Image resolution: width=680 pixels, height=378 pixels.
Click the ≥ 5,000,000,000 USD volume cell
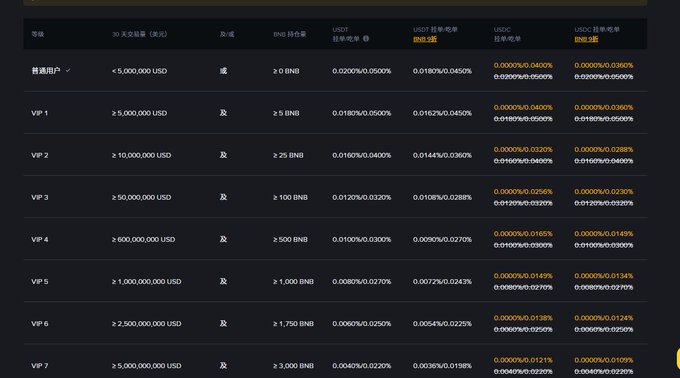coord(147,365)
